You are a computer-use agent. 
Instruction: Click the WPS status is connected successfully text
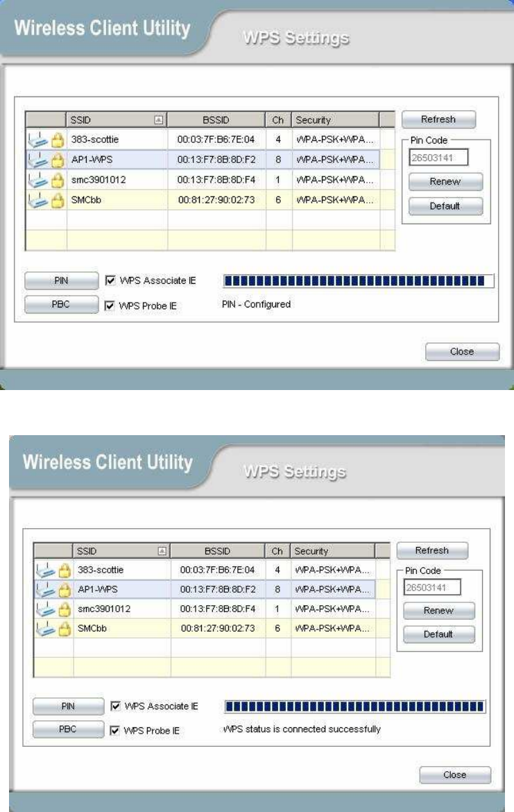pyautogui.click(x=302, y=729)
